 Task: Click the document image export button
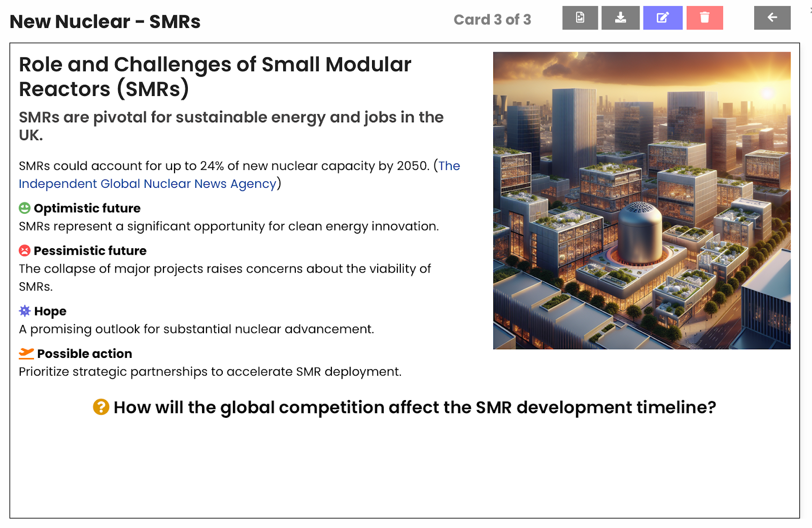click(580, 18)
